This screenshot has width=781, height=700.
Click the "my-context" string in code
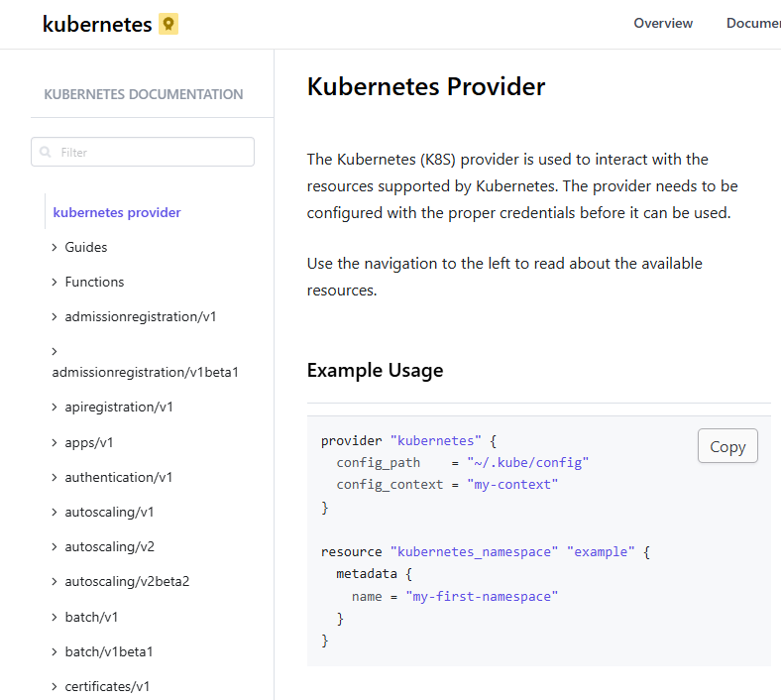pyautogui.click(x=512, y=485)
